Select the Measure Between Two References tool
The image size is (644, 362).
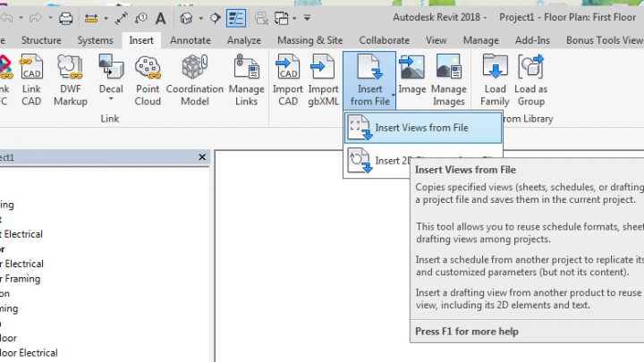point(90,19)
